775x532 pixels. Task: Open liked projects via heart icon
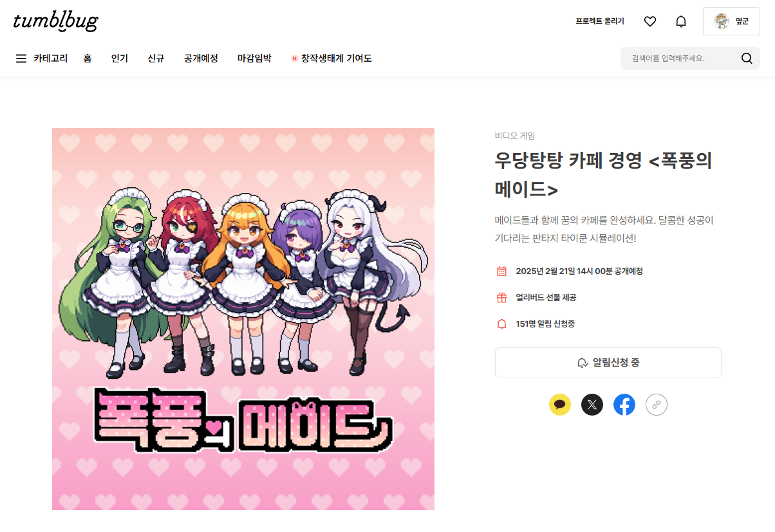click(x=650, y=21)
